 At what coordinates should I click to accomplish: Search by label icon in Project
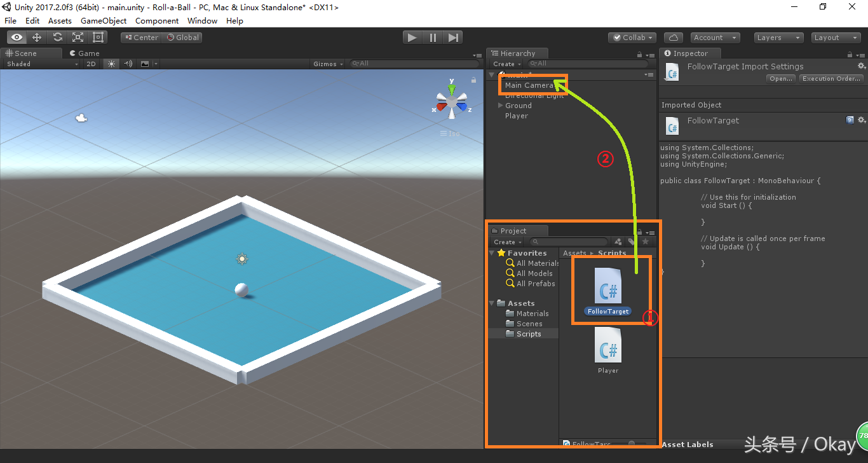[632, 242]
